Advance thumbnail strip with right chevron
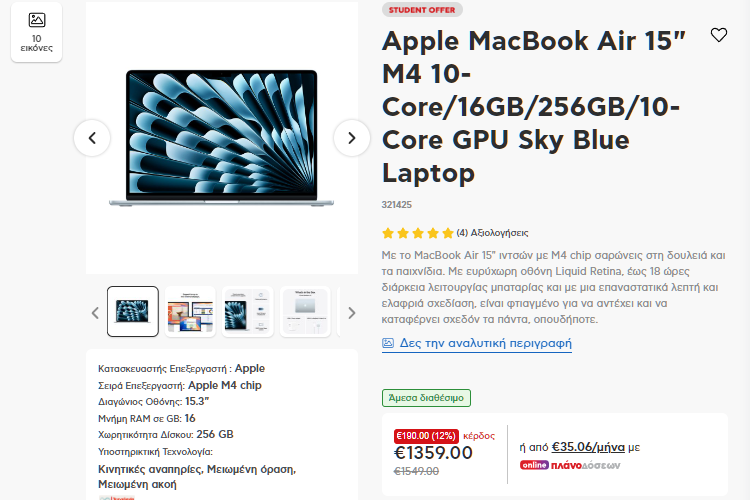750x500 pixels. tap(352, 313)
